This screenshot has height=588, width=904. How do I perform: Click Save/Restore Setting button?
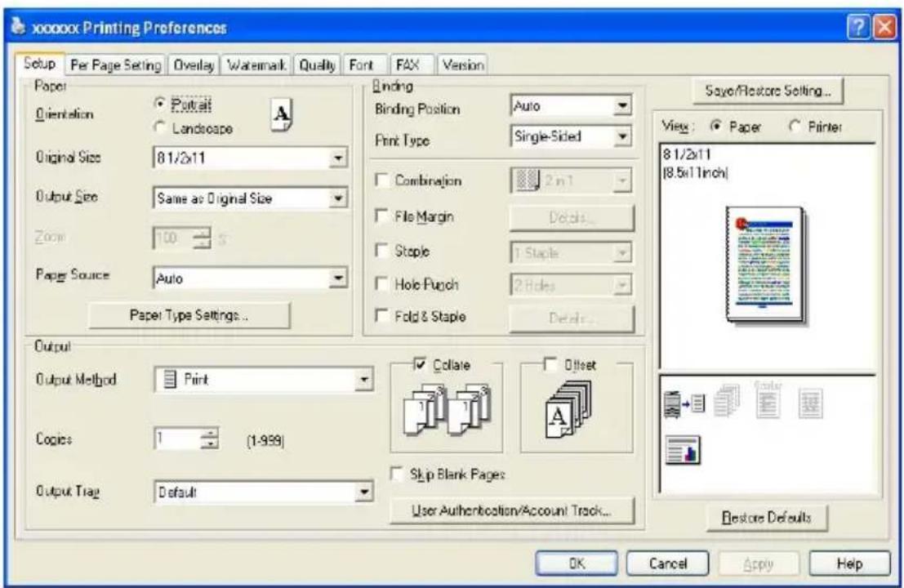click(768, 91)
